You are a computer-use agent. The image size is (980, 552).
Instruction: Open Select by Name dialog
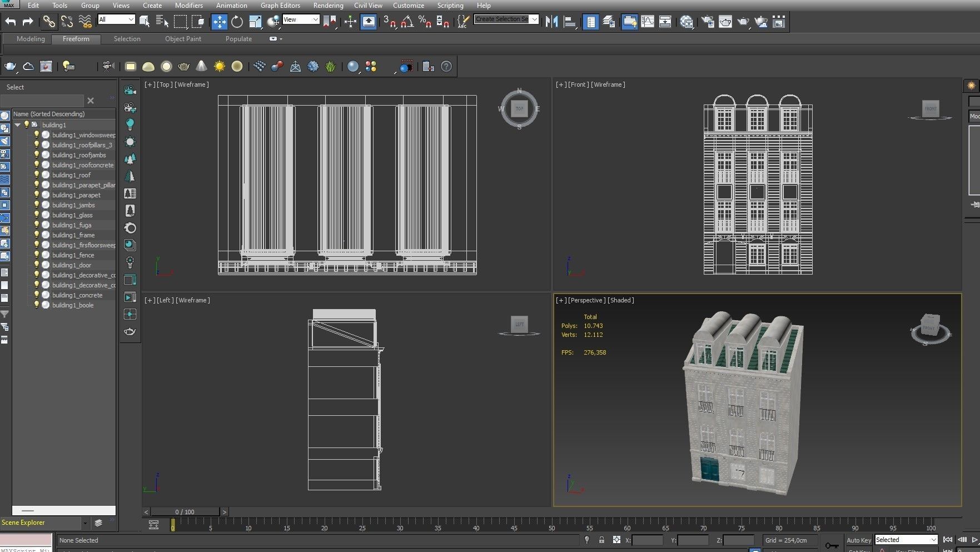point(162,22)
